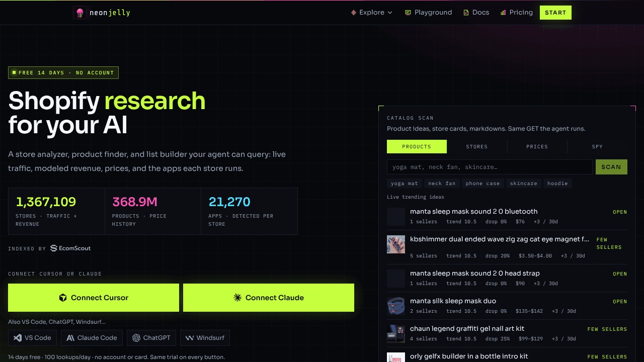The image size is (644, 362).
Task: Click FEW SELLERS tag on kbshimmer row
Action: coord(609,244)
